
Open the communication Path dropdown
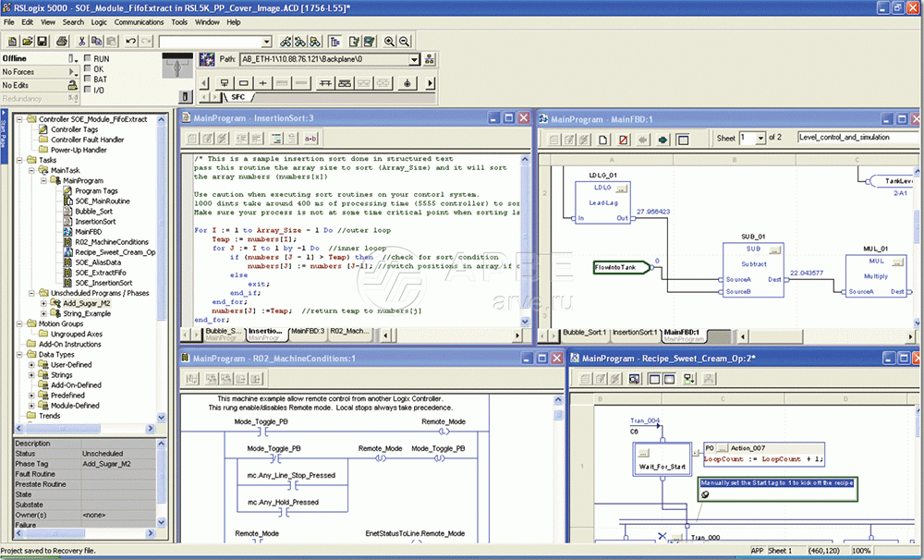click(414, 59)
